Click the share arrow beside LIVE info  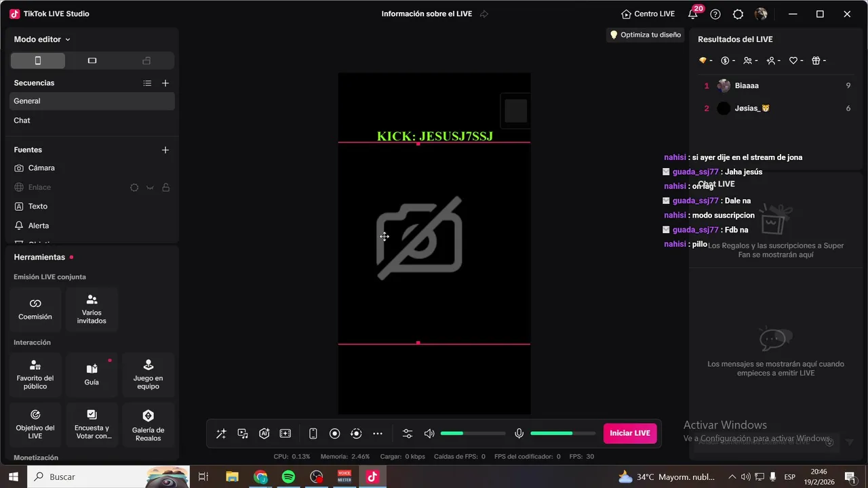coord(484,14)
